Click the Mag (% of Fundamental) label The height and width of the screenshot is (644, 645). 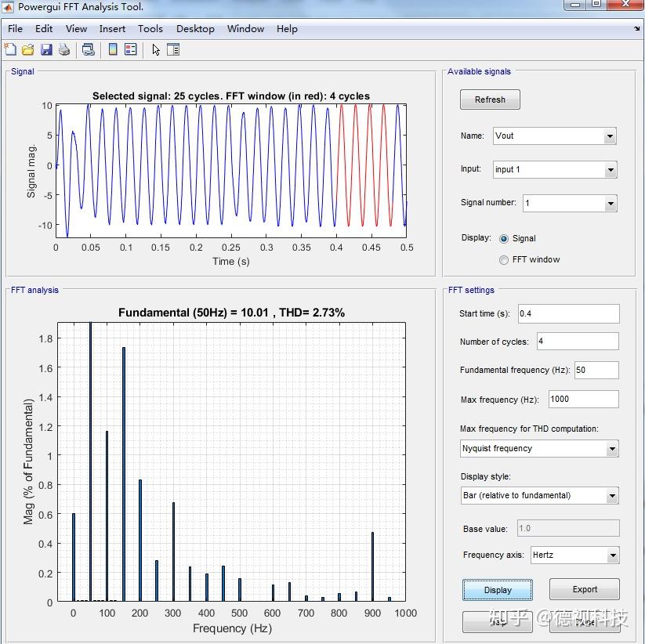coord(28,461)
